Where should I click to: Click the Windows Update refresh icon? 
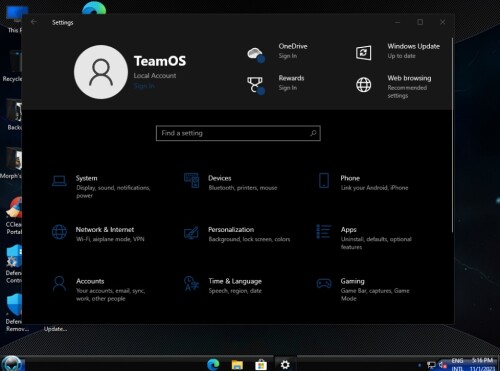click(x=364, y=53)
